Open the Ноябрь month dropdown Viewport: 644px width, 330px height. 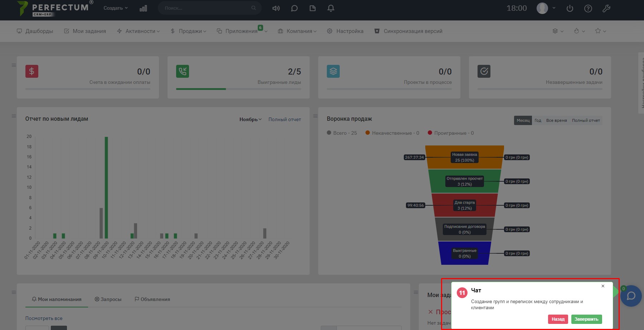pyautogui.click(x=250, y=119)
